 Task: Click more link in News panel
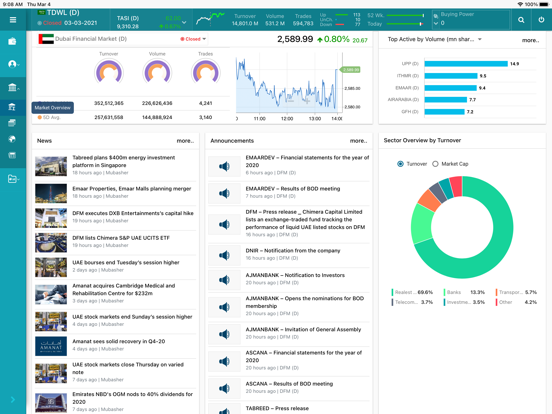point(185,141)
